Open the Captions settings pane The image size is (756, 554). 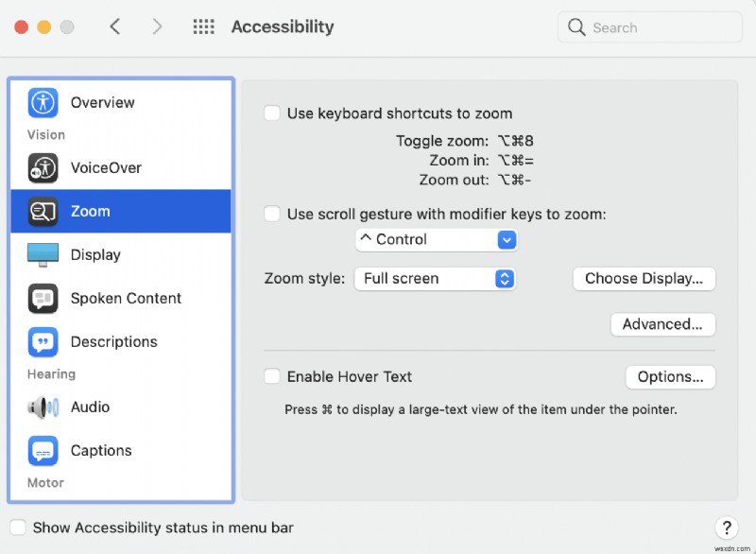click(42, 451)
